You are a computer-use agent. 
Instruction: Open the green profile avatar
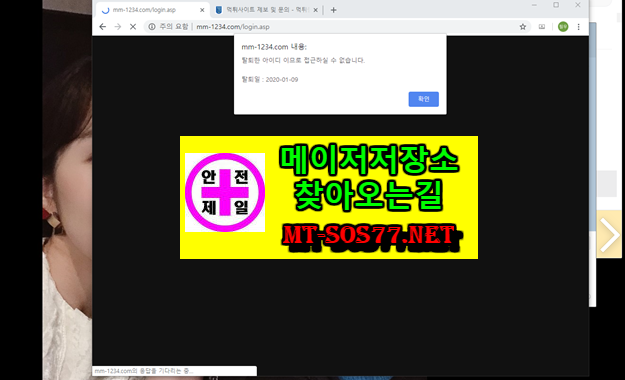[x=563, y=27]
